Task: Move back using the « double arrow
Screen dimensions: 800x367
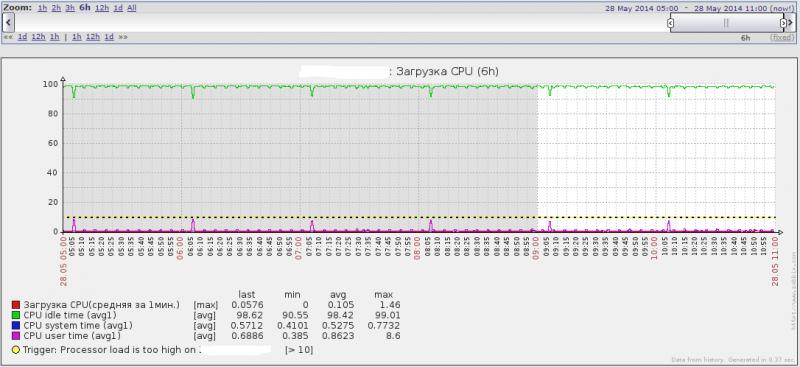Action: tap(8, 37)
